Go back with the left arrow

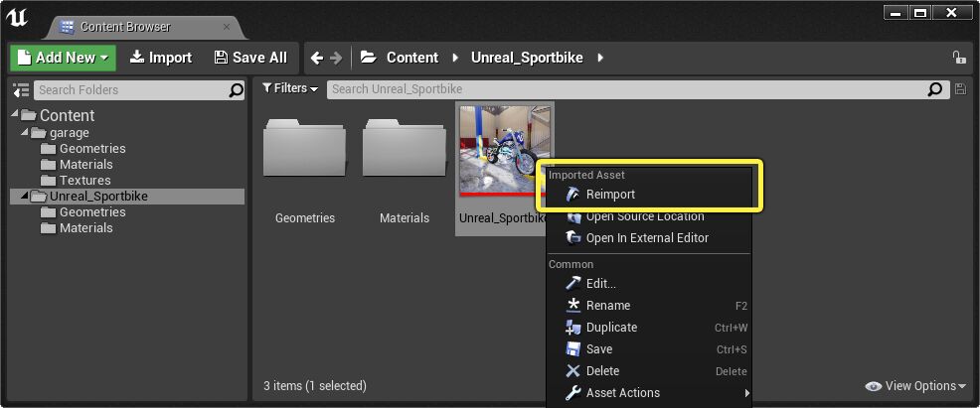point(317,58)
